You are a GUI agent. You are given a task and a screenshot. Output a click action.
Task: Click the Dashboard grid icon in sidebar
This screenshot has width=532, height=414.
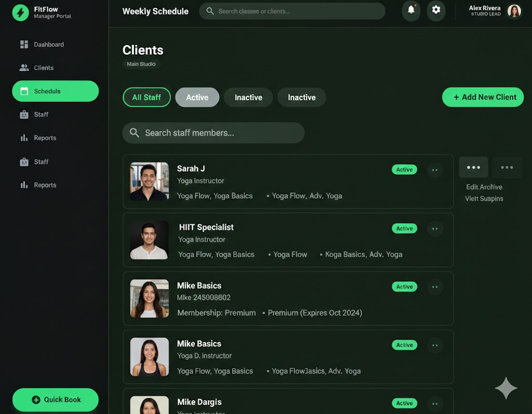click(x=24, y=45)
